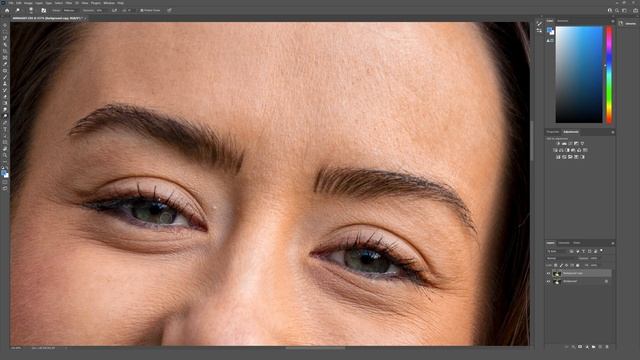Open the Adjustments panel flyout menu
Viewport: 640px width, 360px height.
[x=613, y=132]
